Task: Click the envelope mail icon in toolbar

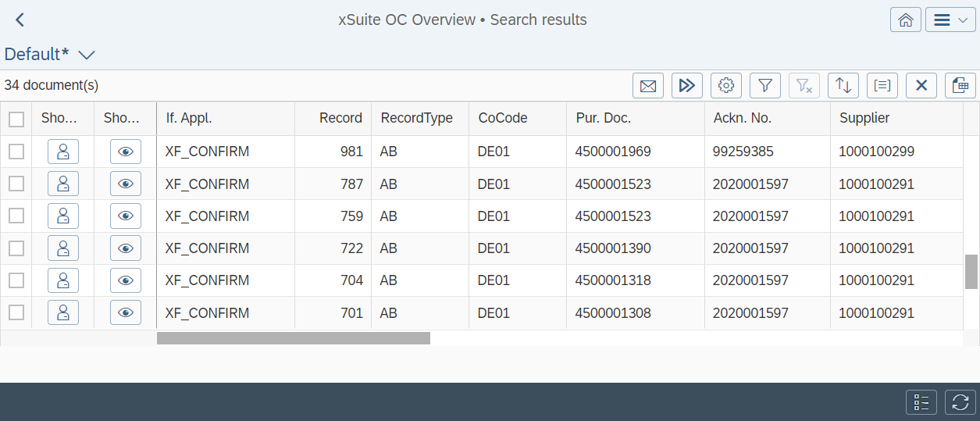Action: (x=647, y=86)
